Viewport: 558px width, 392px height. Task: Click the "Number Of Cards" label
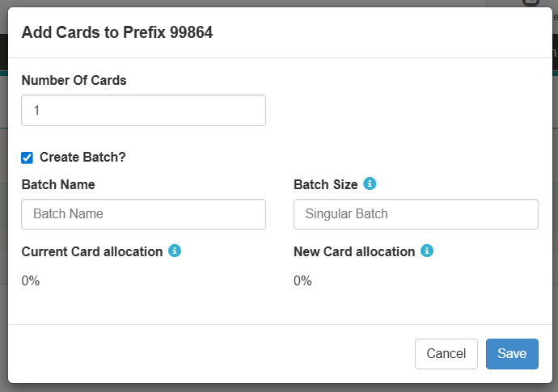pos(74,80)
